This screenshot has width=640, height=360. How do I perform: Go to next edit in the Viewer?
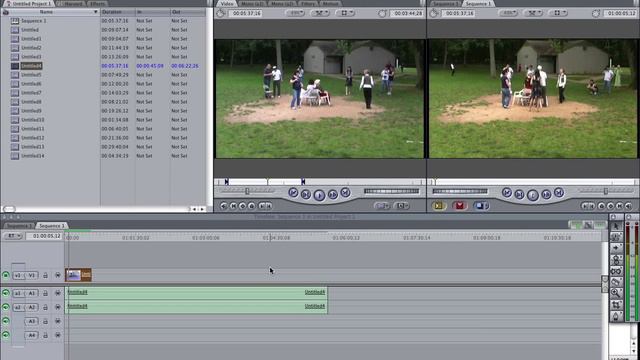point(345,192)
